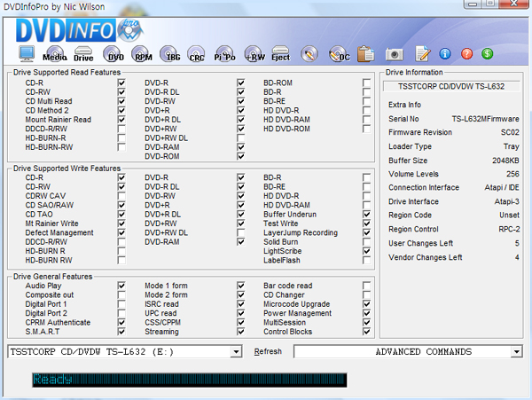532x400 pixels.
Task: Toggle Composite out checkbox
Action: 121,294
